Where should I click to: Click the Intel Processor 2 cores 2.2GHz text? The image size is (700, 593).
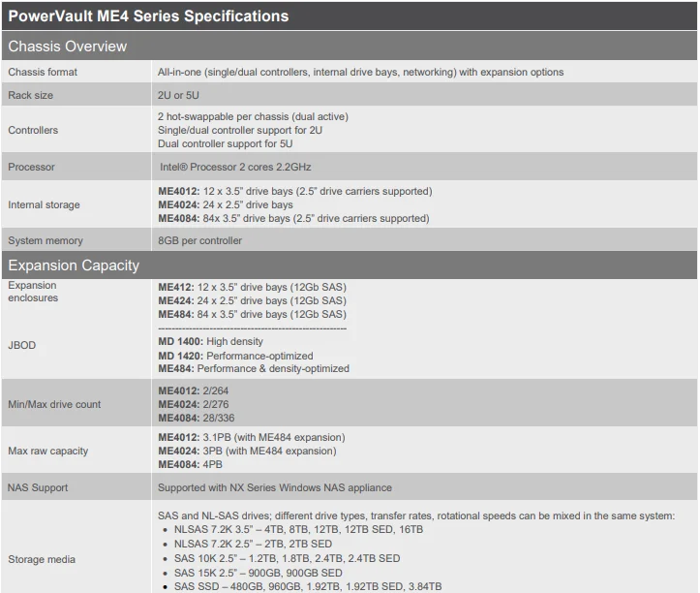236,167
